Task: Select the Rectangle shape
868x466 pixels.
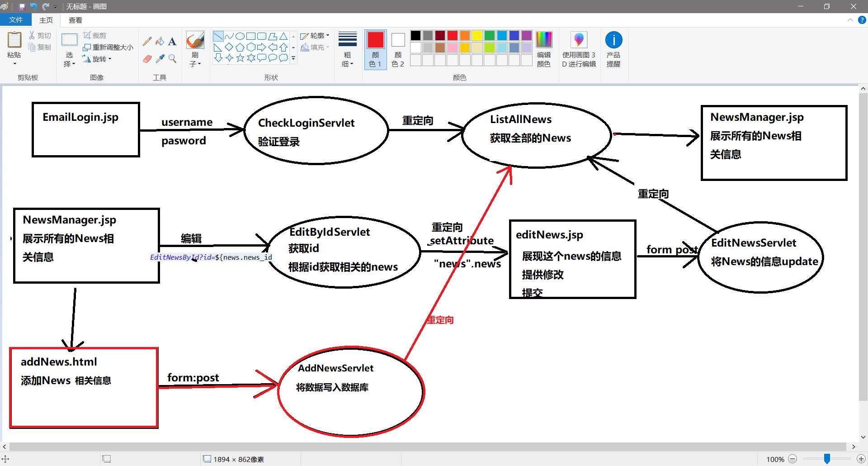Action: click(x=251, y=36)
